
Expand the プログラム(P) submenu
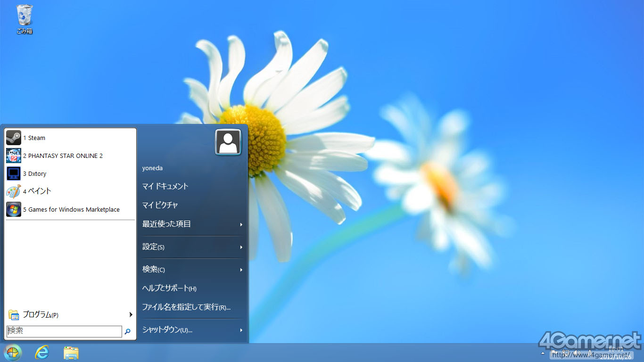(x=70, y=314)
